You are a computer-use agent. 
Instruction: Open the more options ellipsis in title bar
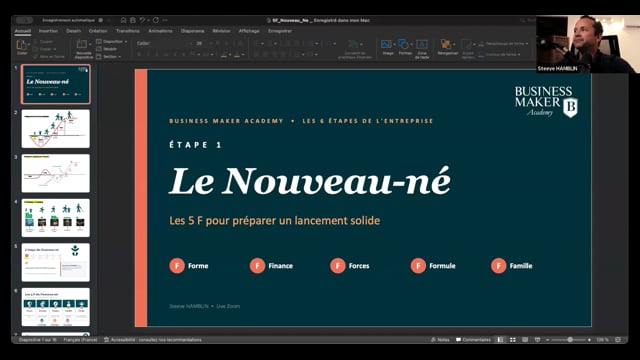pyautogui.click(x=165, y=20)
